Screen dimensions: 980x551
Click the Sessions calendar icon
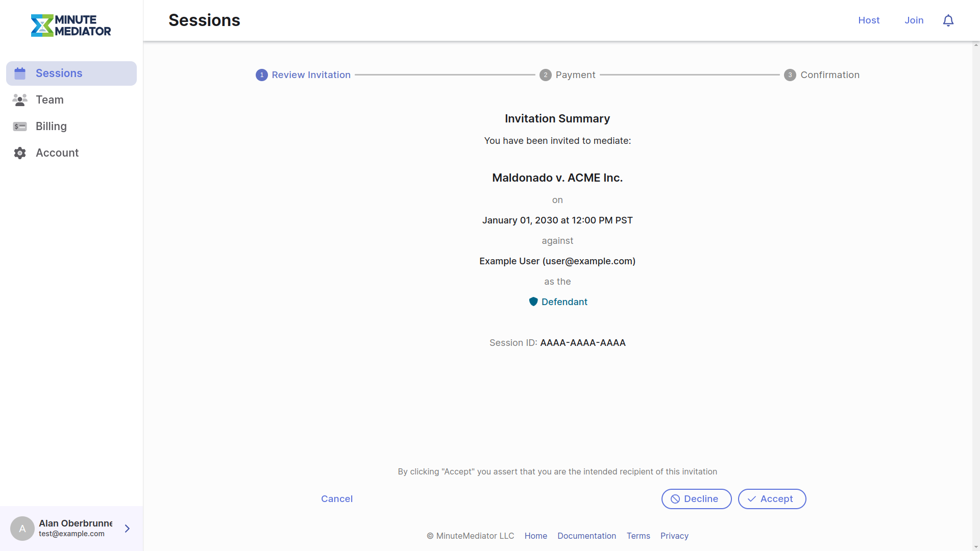click(20, 73)
